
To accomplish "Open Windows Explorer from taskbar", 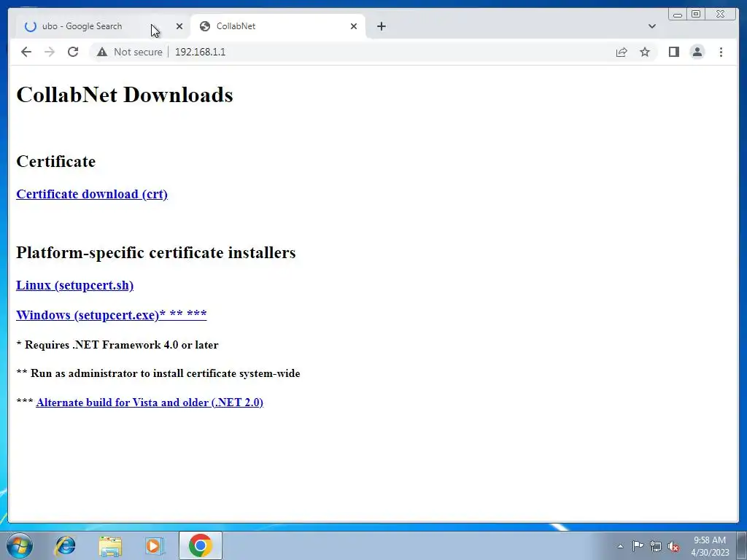I will click(x=110, y=545).
